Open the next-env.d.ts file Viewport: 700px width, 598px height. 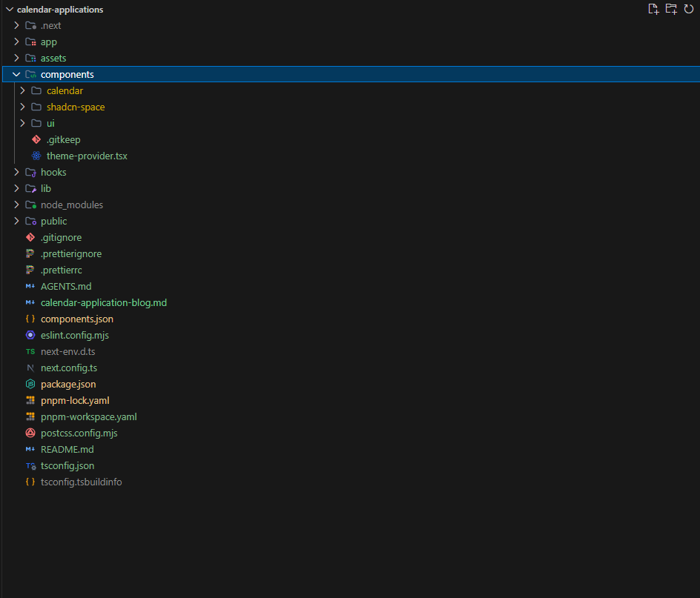click(68, 352)
